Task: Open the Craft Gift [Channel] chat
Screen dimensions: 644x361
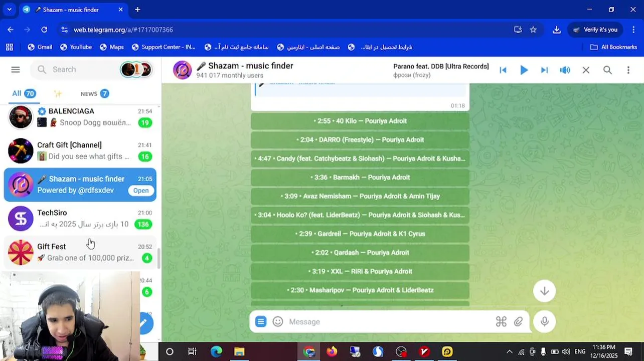Action: [x=80, y=150]
